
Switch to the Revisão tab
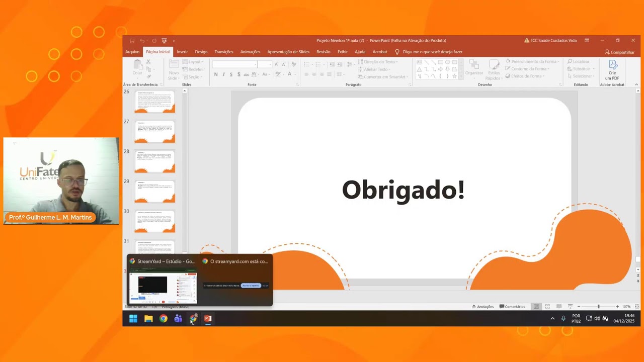(324, 52)
